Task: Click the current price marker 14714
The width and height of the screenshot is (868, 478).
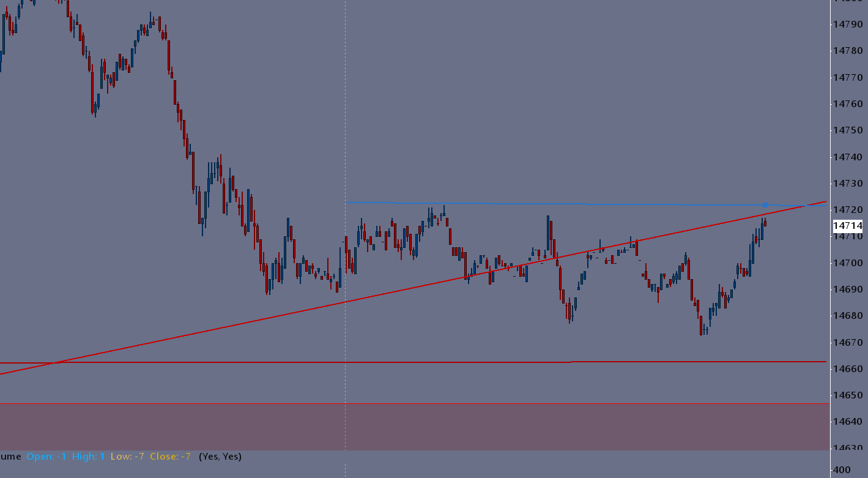Action: (x=848, y=226)
